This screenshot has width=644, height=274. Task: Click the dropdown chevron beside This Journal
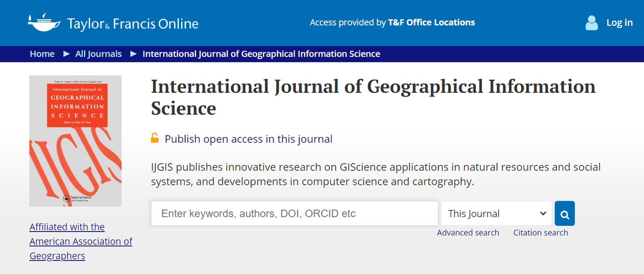(543, 214)
